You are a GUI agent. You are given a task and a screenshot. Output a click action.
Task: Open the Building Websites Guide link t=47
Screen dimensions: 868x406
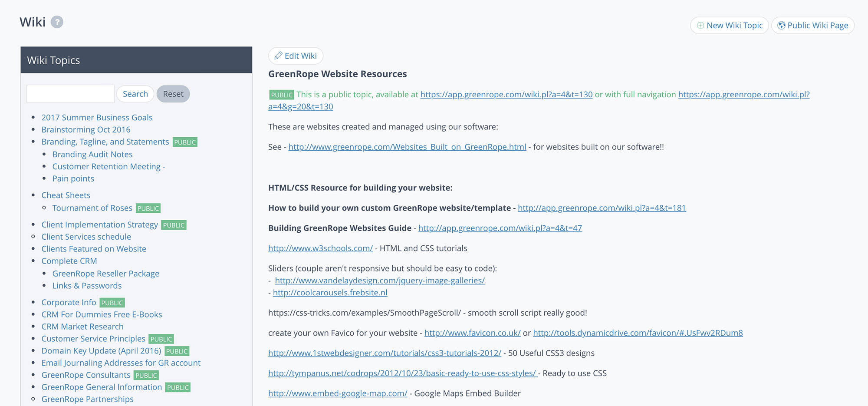tap(500, 228)
